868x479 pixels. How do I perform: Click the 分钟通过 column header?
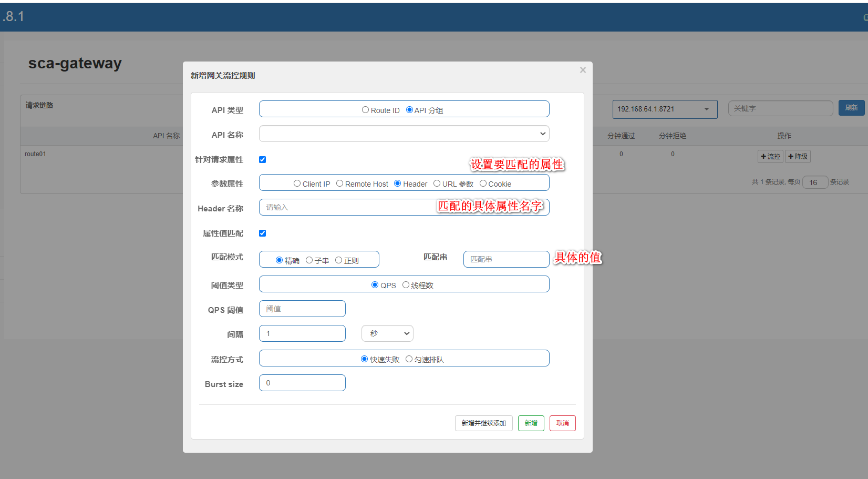(x=621, y=136)
